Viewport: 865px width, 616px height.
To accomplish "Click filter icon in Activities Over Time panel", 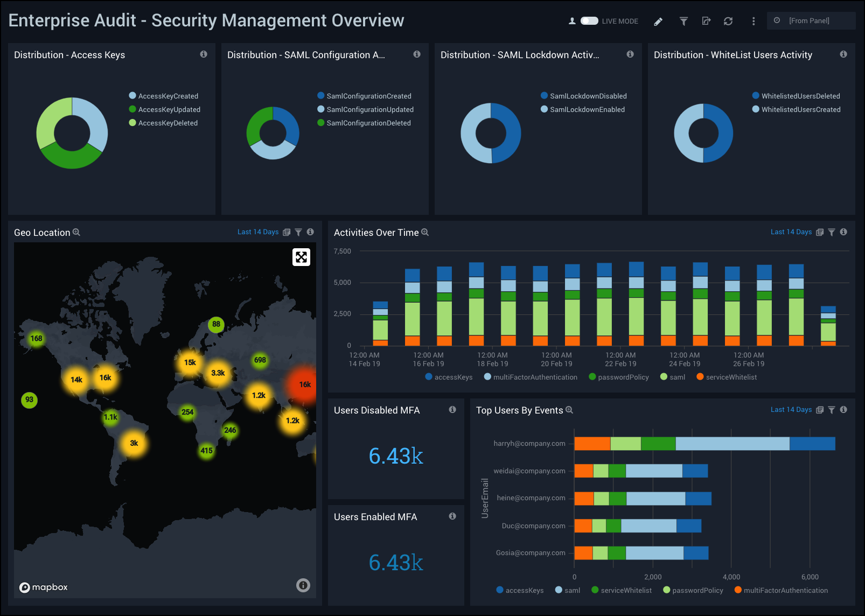I will (x=832, y=233).
